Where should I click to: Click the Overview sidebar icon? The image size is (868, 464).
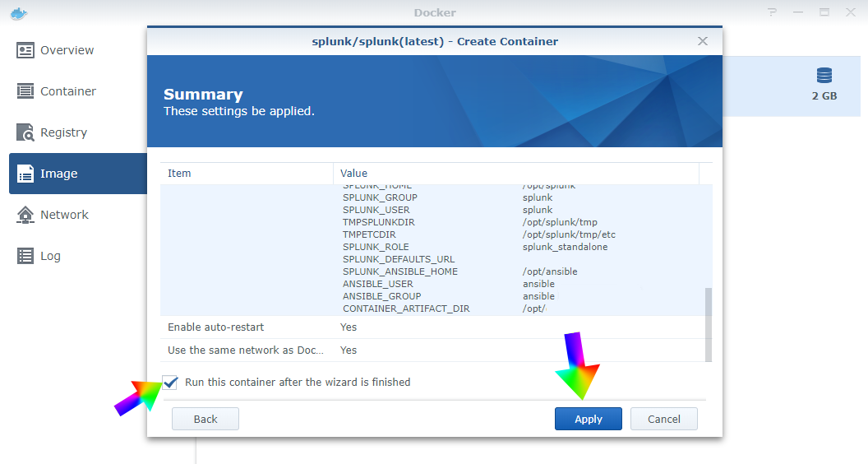tap(25, 50)
